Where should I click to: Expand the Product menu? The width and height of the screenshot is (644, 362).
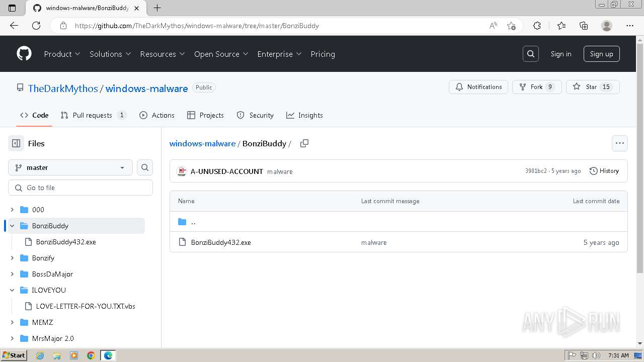62,54
